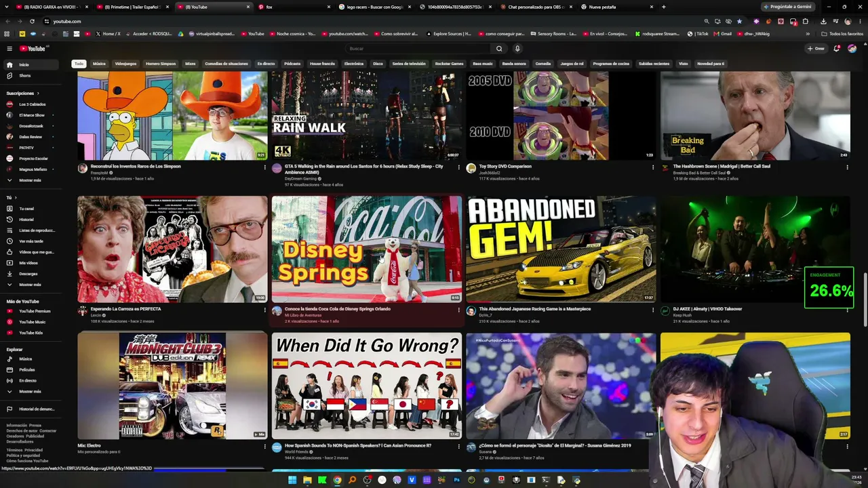Open the Disney Springs Coca Cola video thumbnail

pyautogui.click(x=366, y=249)
